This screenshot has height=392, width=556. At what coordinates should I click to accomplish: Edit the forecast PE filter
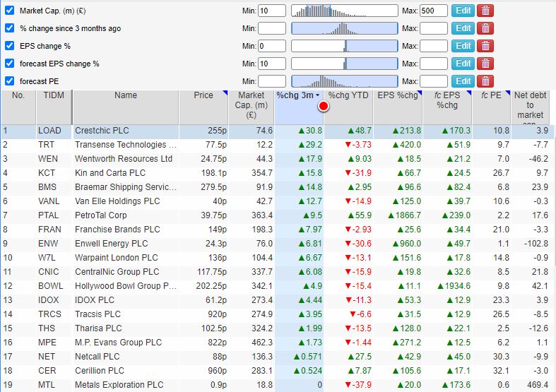tap(463, 81)
